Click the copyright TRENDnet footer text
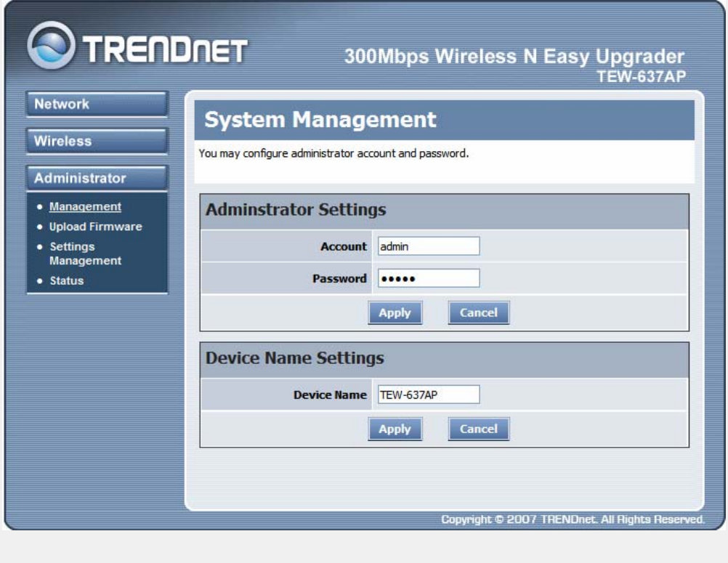 click(x=573, y=519)
